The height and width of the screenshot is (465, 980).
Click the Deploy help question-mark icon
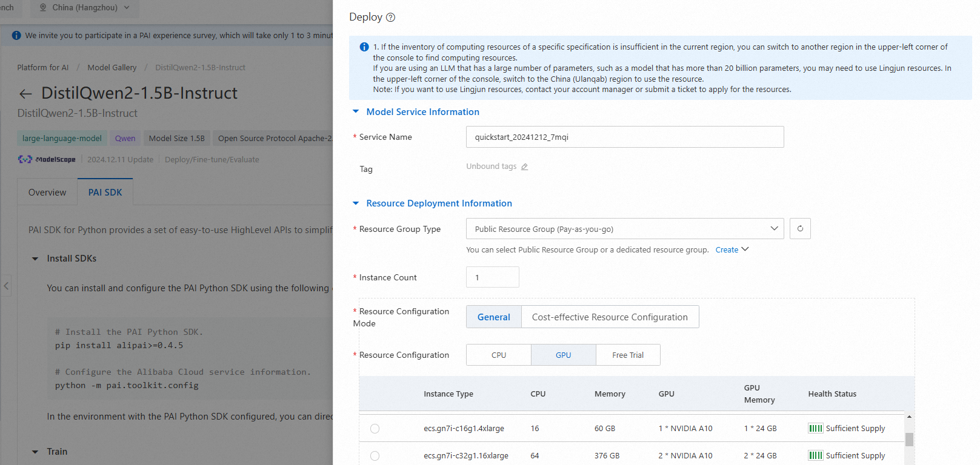click(390, 18)
